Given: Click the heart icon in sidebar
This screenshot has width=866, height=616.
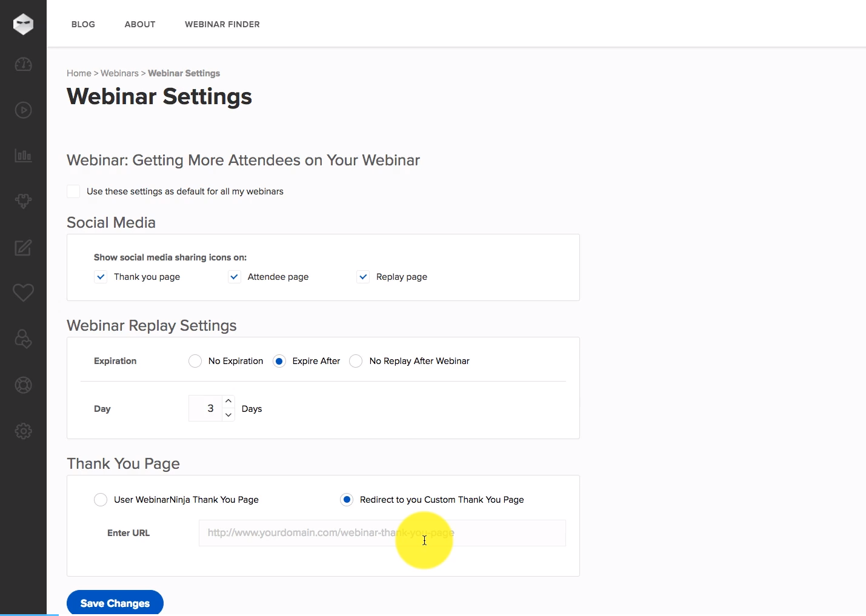Looking at the screenshot, I should coord(23,293).
